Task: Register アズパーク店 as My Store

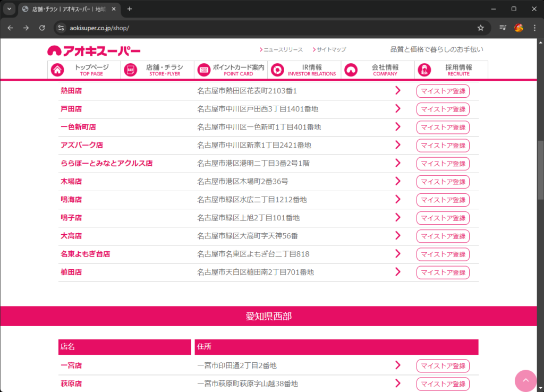Action: click(443, 146)
